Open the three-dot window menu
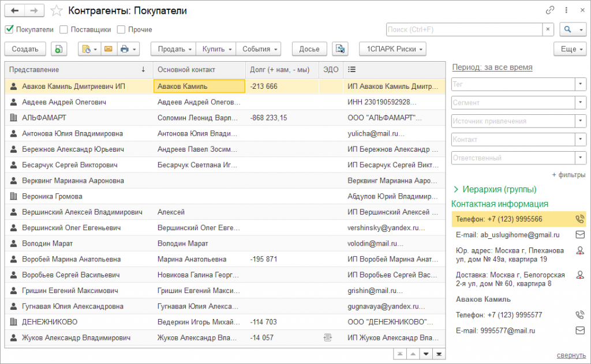591x364 pixels. (x=566, y=10)
